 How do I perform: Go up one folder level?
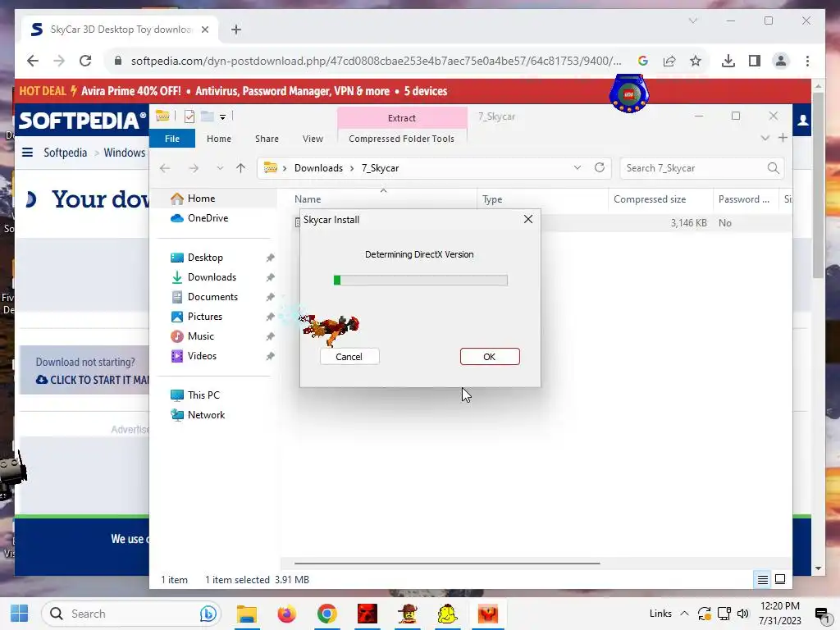240,168
